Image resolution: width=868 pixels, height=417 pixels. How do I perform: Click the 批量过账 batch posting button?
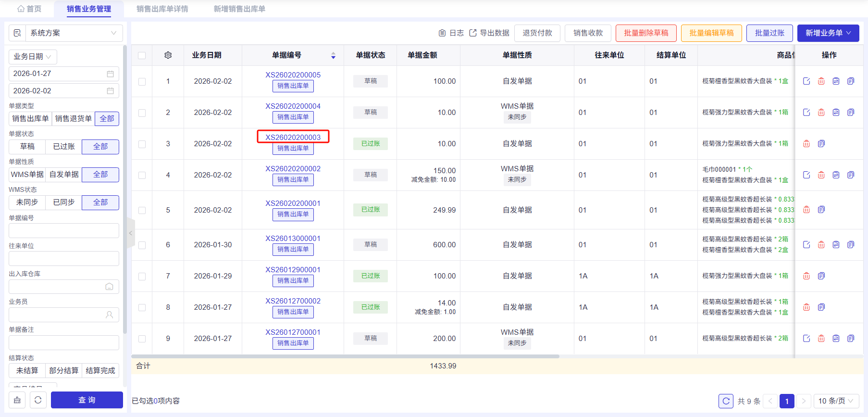coord(769,33)
